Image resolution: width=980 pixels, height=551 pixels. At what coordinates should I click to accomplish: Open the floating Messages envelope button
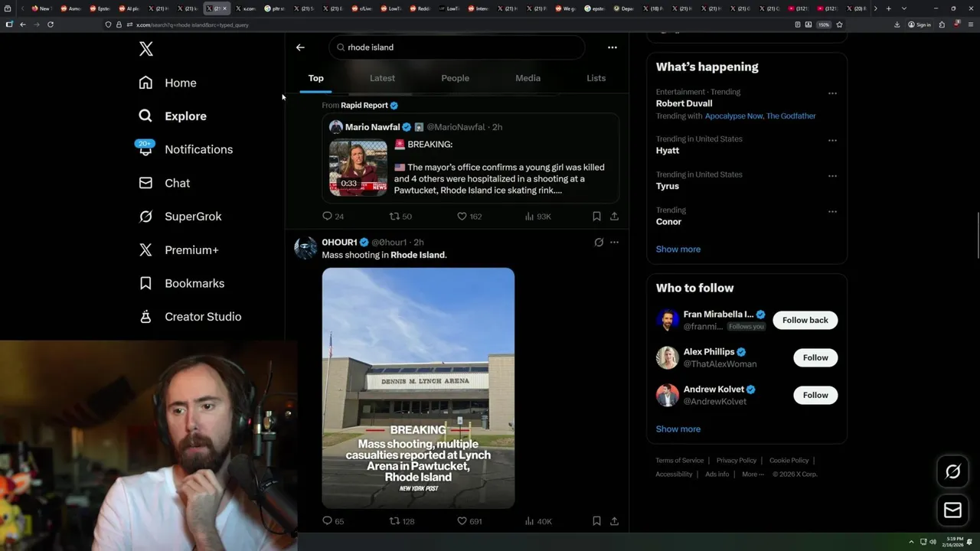coord(952,510)
